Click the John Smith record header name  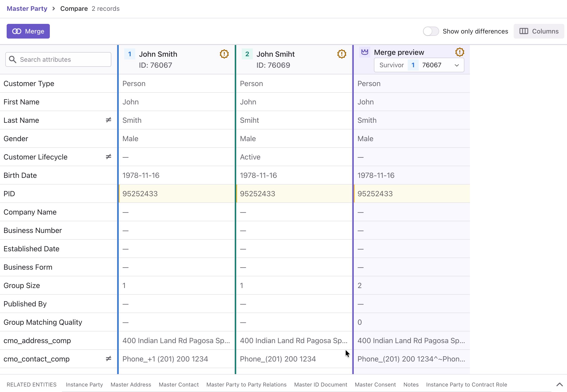point(158,54)
